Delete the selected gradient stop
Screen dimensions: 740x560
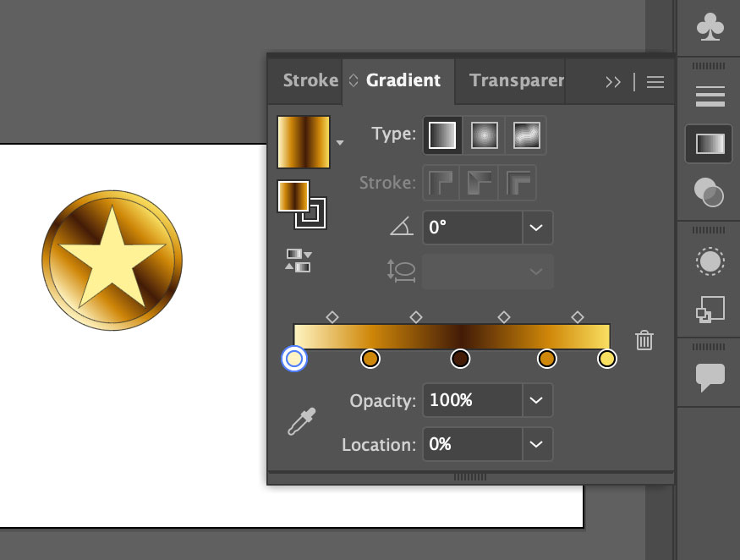tap(644, 340)
